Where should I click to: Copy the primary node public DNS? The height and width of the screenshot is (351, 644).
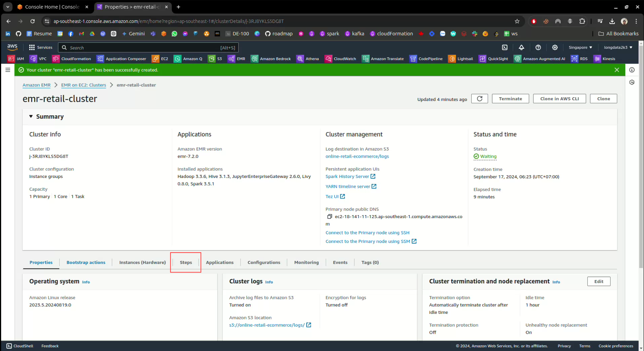330,217
